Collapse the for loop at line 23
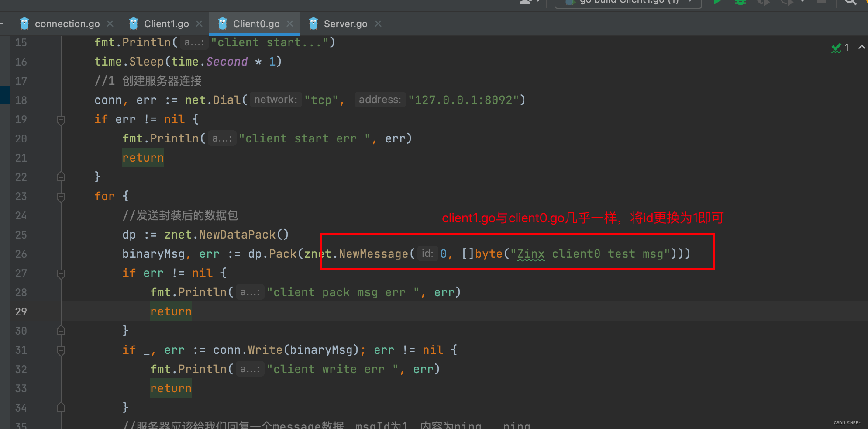 (61, 197)
